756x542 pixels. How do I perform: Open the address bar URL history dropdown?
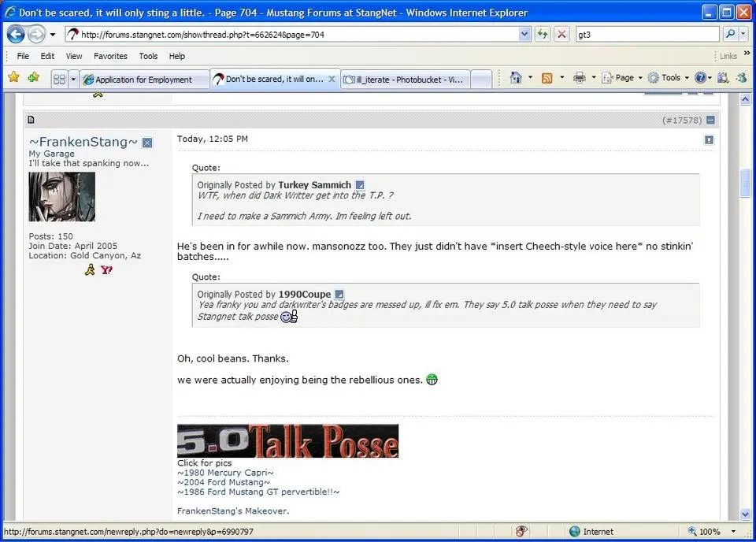524,34
